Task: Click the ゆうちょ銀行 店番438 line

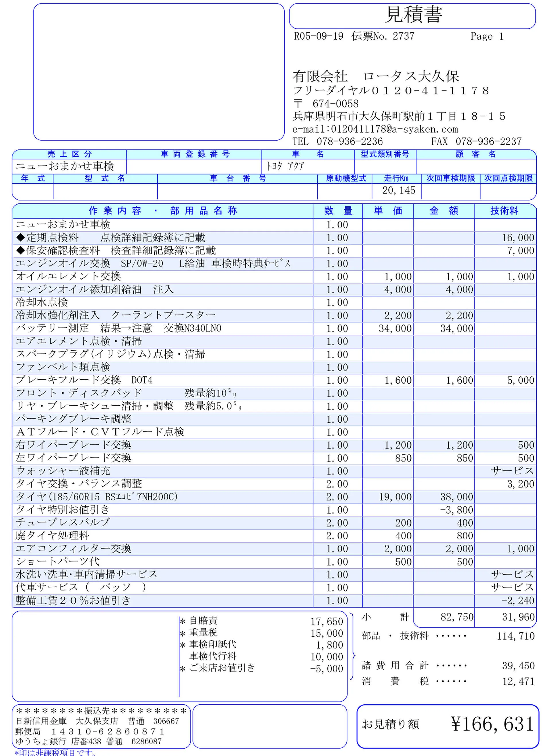Action: (x=88, y=742)
